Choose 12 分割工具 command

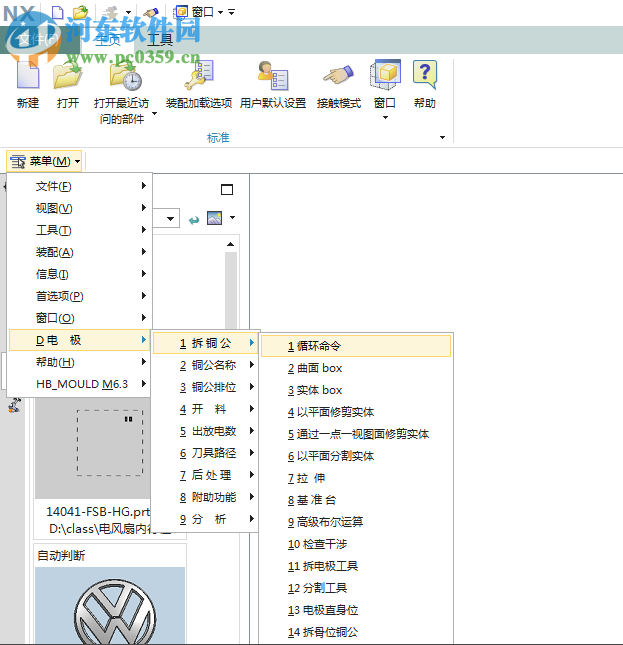coord(356,588)
